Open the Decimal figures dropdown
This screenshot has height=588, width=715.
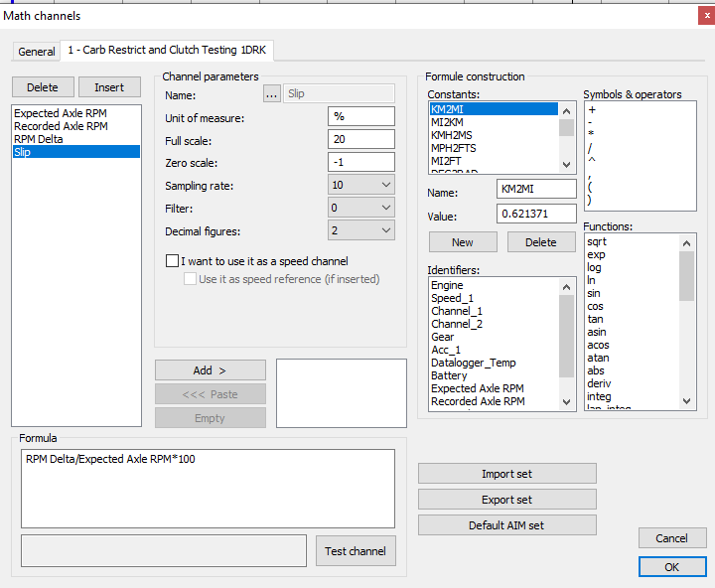click(x=361, y=230)
